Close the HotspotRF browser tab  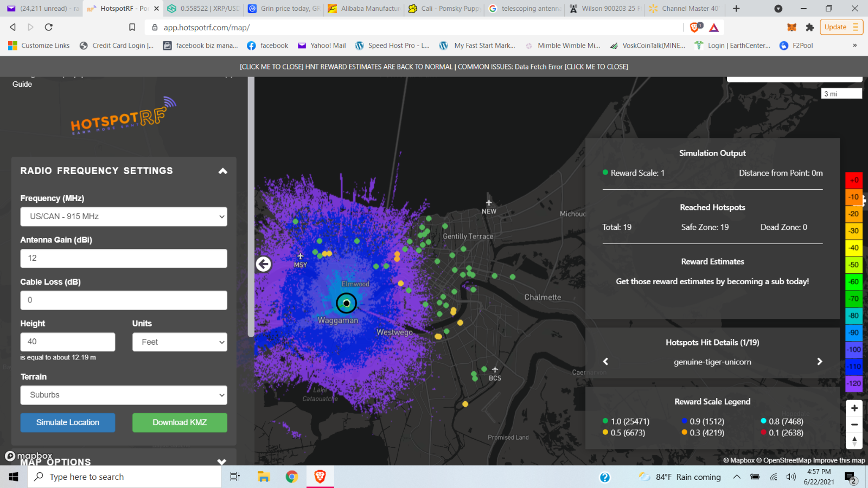click(156, 9)
